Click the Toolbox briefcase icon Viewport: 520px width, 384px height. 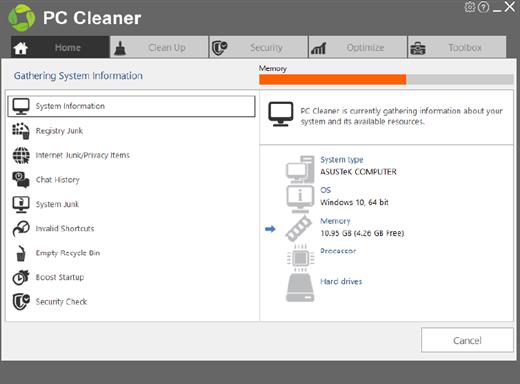coord(418,48)
